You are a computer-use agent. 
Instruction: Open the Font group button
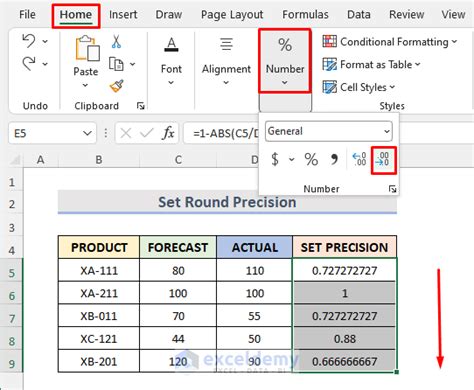[171, 61]
